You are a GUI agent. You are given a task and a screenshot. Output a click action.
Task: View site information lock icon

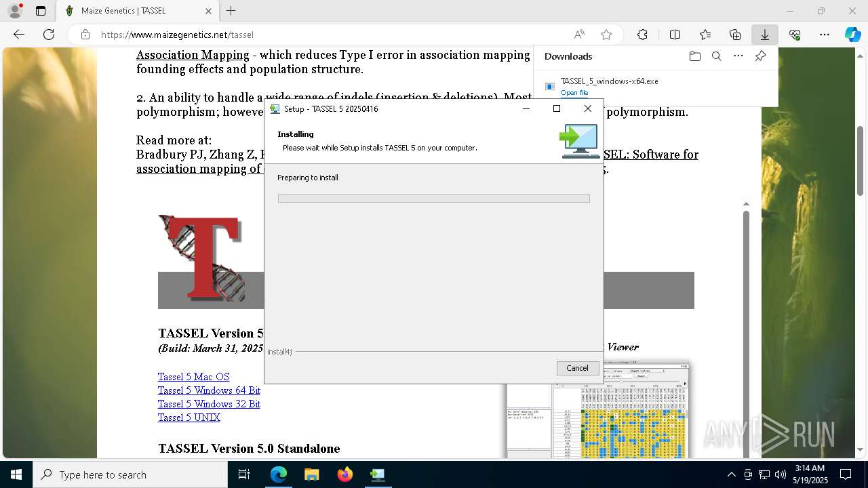85,35
